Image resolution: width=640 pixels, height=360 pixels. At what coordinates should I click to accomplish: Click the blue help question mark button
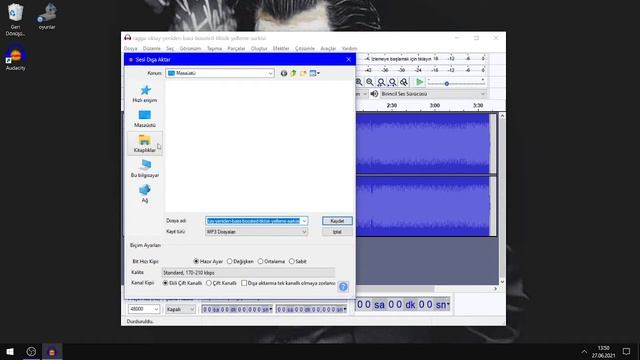(x=343, y=287)
